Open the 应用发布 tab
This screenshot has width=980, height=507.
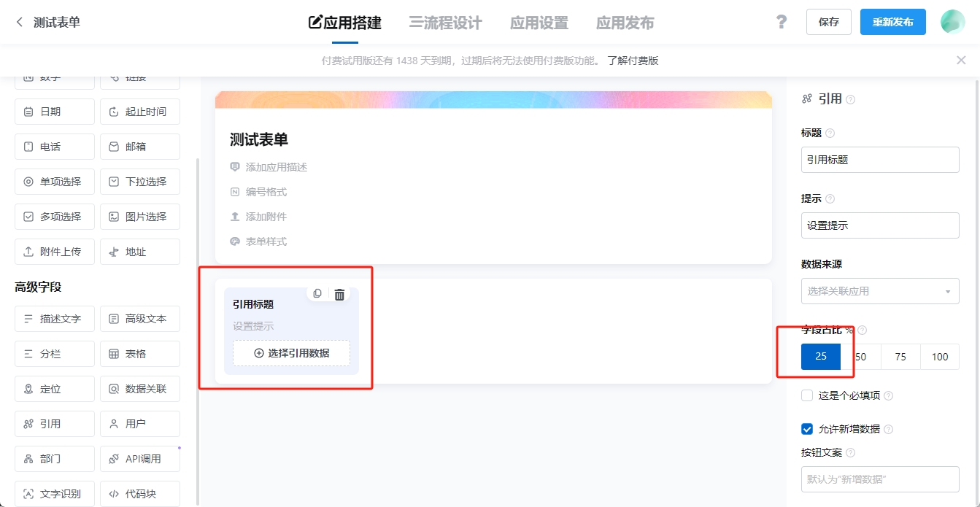pos(625,23)
